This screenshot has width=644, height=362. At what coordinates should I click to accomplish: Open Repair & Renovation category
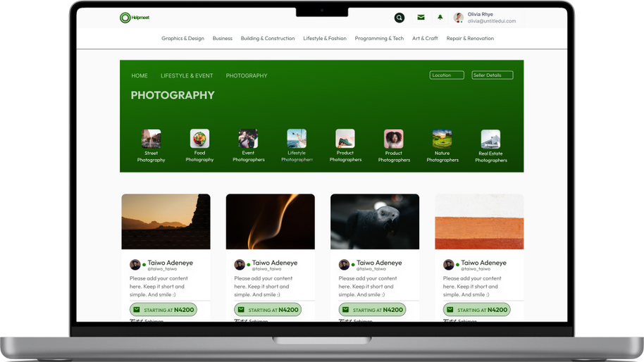470,38
